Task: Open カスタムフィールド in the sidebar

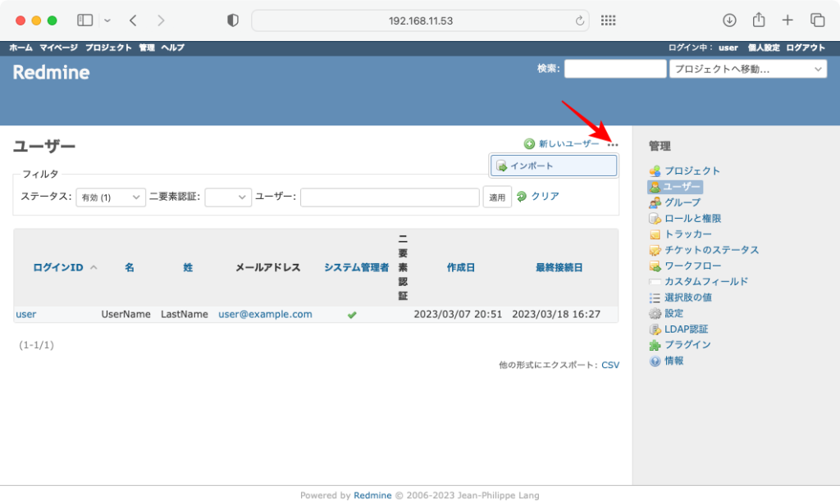Action: pyautogui.click(x=706, y=281)
